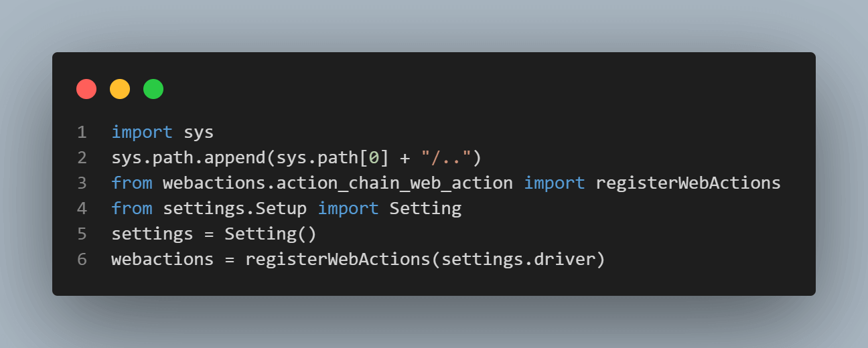Screen dimensions: 868x348
Task: Click line number 2 in gutter
Action: (x=82, y=158)
